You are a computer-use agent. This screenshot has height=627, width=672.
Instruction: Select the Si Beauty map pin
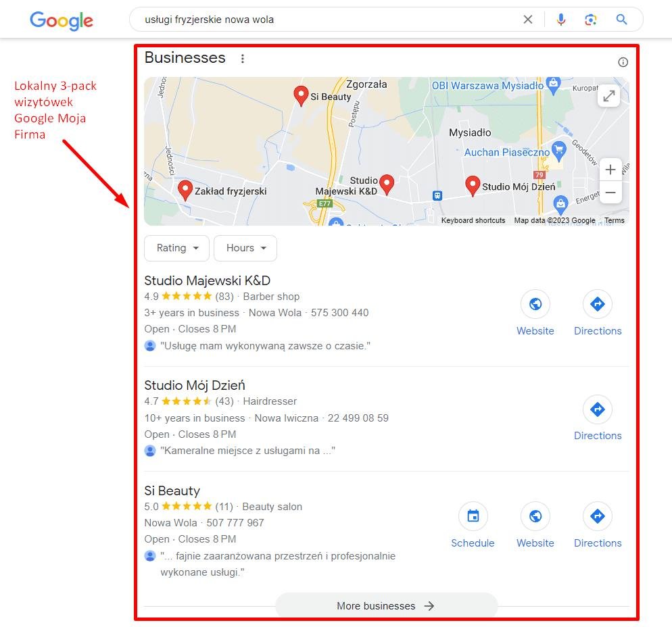point(301,95)
